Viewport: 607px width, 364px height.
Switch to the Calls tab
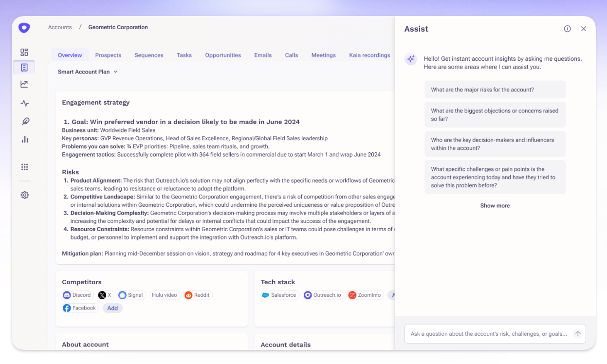pos(292,55)
